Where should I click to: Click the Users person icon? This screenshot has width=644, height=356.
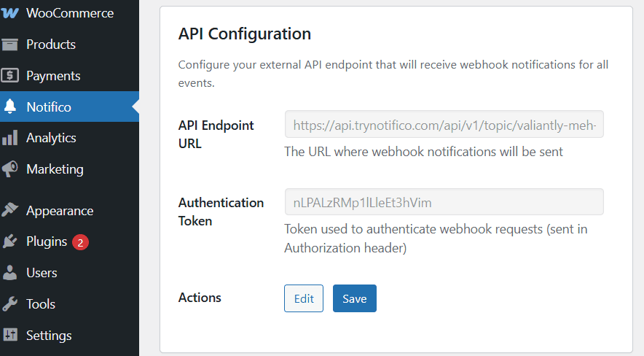tap(10, 273)
